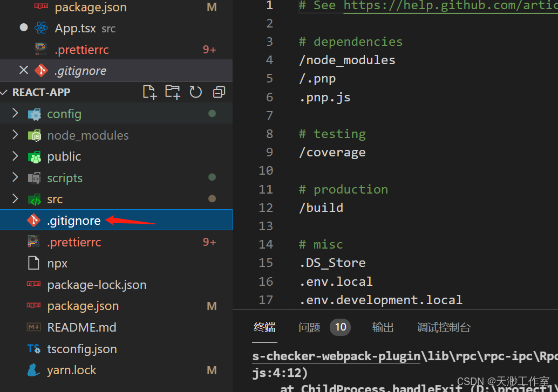Click the New Folder icon in explorer header
Image resolution: width=558 pixels, height=392 pixels.
click(x=173, y=92)
